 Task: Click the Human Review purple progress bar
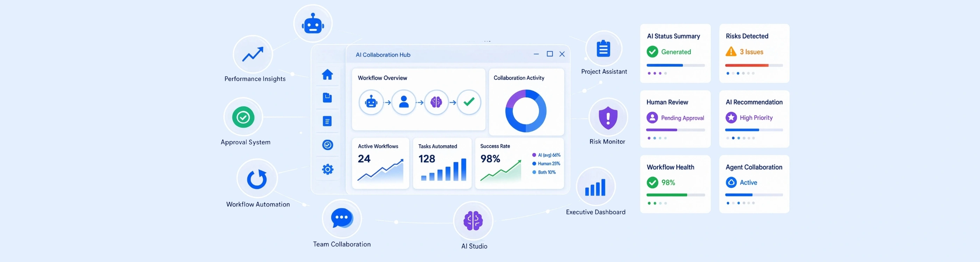(675, 130)
